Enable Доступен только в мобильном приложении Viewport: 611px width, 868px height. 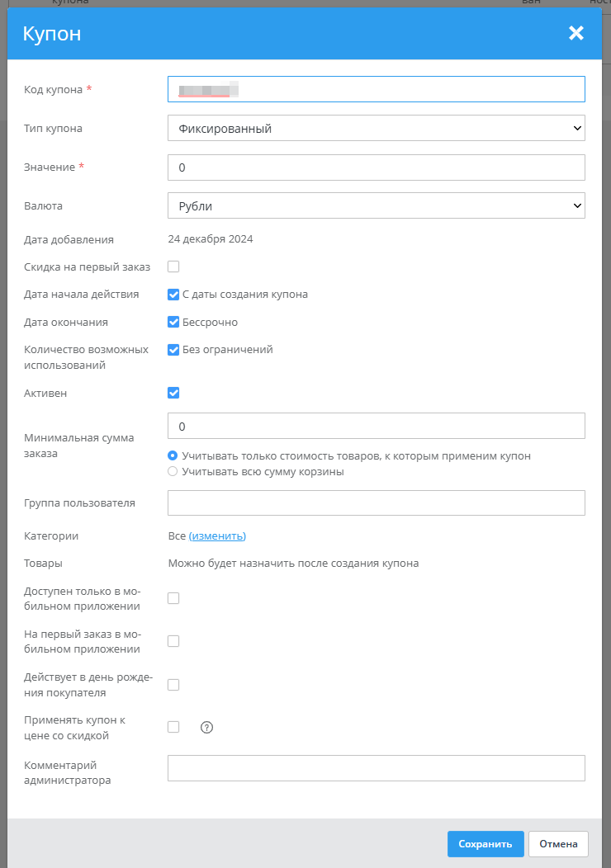point(173,598)
